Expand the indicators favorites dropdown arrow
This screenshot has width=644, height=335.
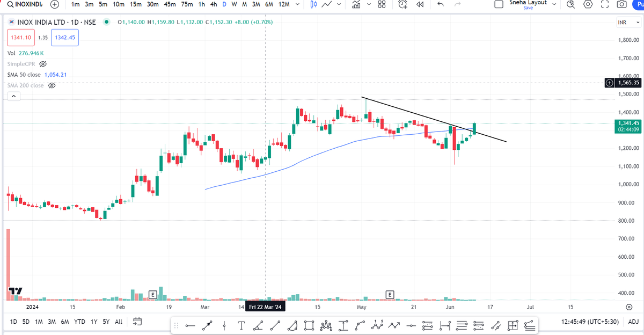(368, 4)
